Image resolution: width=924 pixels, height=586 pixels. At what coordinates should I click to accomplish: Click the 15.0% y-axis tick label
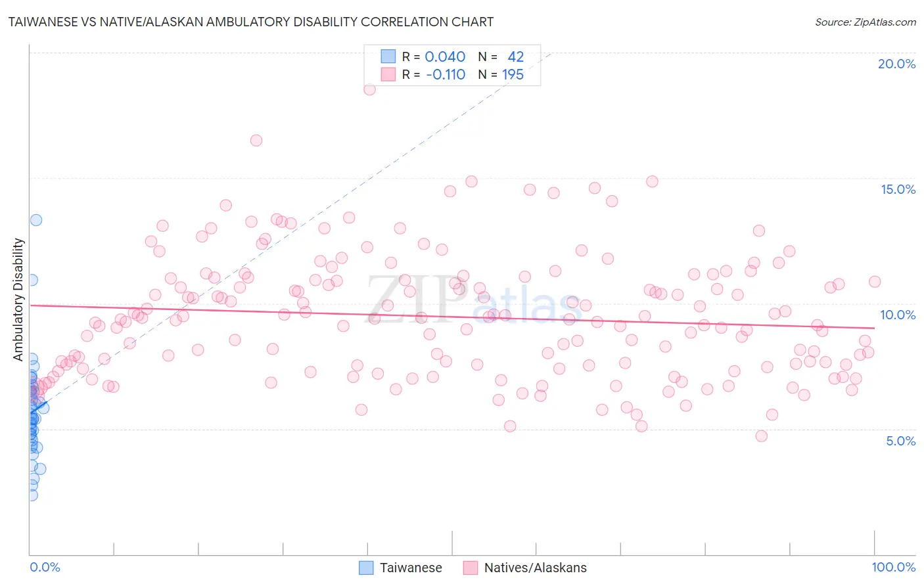[x=898, y=189]
